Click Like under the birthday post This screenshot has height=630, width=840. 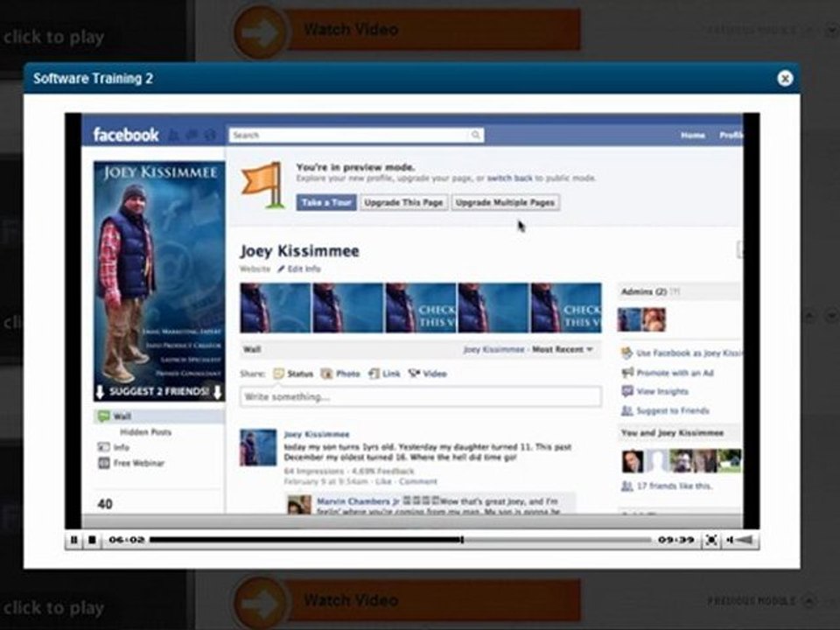pyautogui.click(x=383, y=481)
